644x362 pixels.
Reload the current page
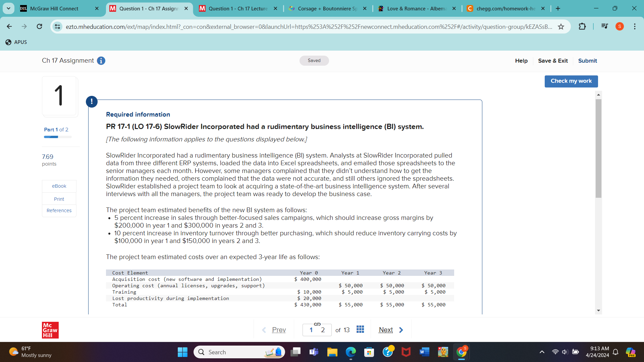[39, 26]
